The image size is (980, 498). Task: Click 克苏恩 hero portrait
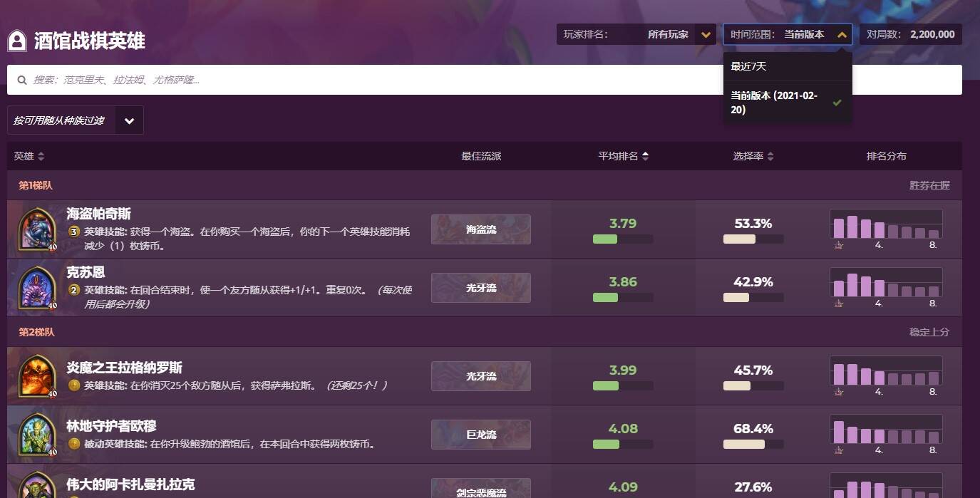click(x=37, y=287)
